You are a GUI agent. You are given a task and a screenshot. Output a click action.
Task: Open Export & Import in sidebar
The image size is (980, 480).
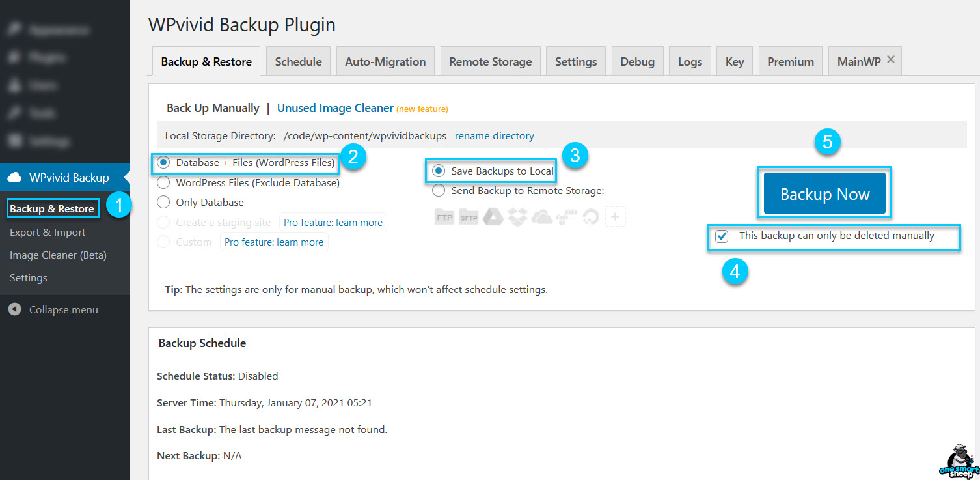pyautogui.click(x=48, y=233)
